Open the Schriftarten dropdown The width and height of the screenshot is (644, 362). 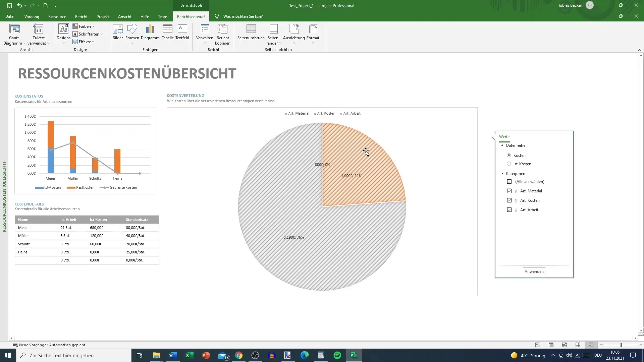click(88, 34)
